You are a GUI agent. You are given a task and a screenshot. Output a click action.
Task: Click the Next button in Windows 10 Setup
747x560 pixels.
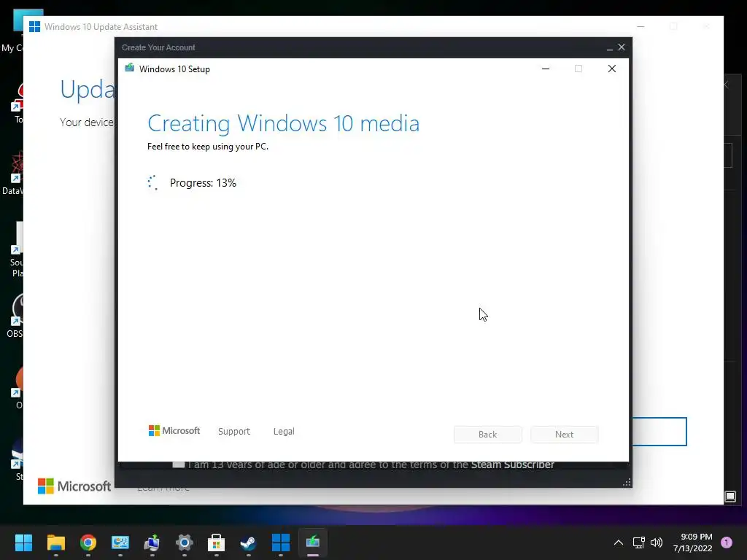[564, 435]
